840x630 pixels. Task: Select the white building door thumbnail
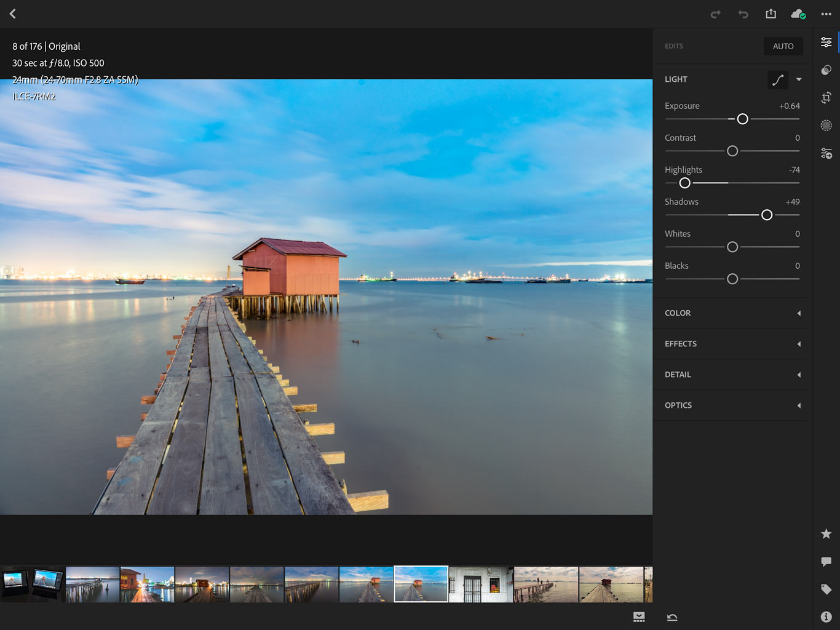click(x=481, y=584)
